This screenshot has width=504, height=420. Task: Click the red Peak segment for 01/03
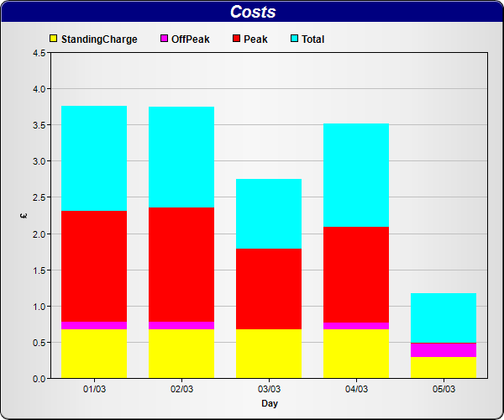point(94,265)
